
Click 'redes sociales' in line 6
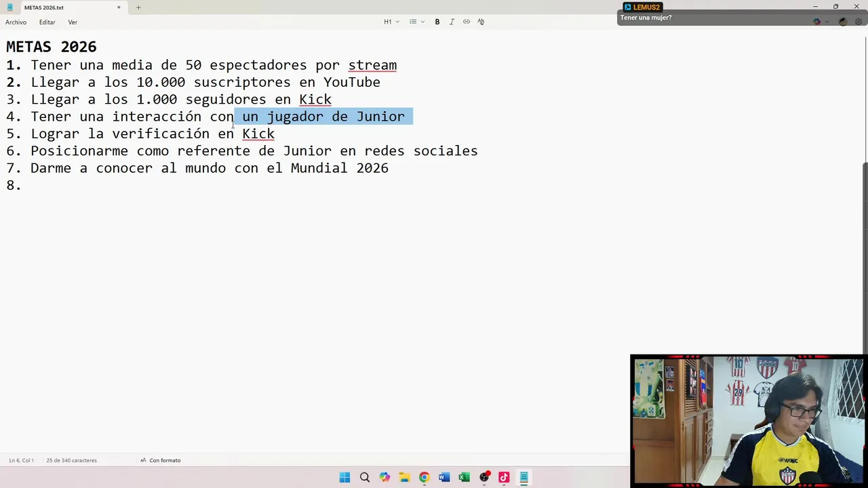point(421,150)
